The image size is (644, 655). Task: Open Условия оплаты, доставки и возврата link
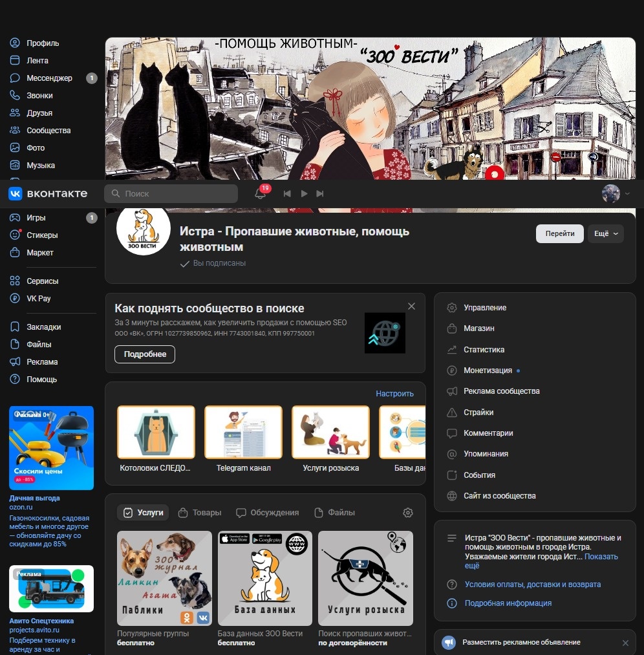point(533,585)
